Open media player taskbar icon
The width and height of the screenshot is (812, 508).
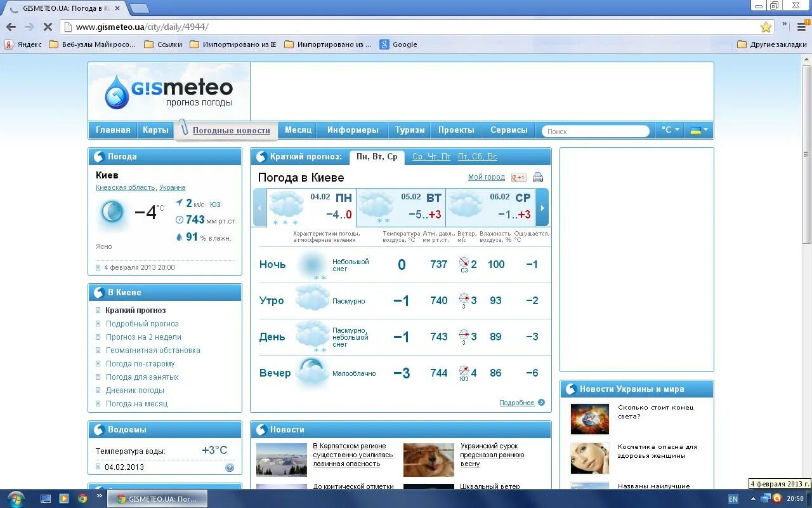click(x=64, y=498)
